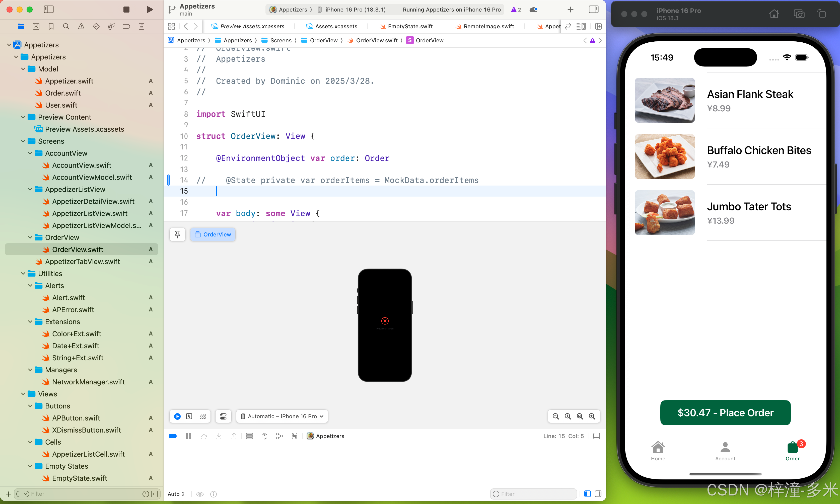This screenshot has width=840, height=504.
Task: Open preview device settings icon
Action: [223, 416]
